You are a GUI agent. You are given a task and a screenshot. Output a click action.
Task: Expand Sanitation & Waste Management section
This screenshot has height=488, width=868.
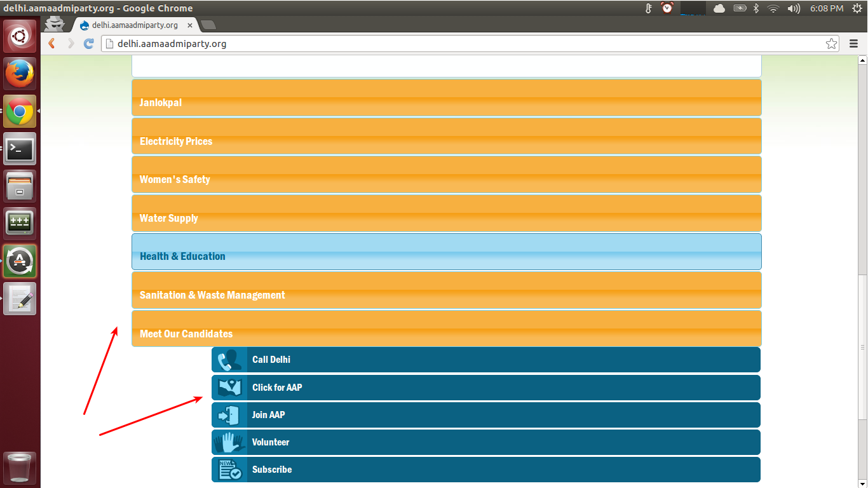(446, 290)
